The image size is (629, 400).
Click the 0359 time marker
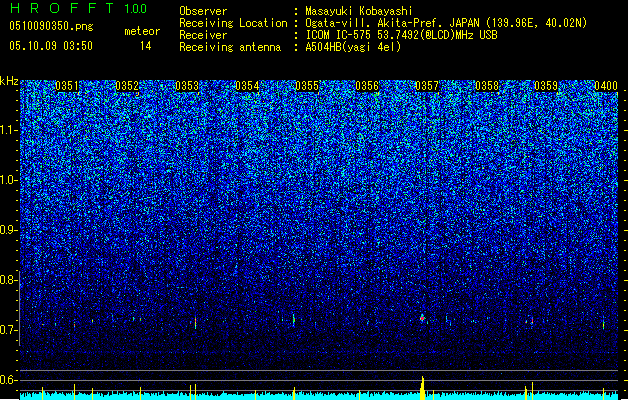click(546, 86)
